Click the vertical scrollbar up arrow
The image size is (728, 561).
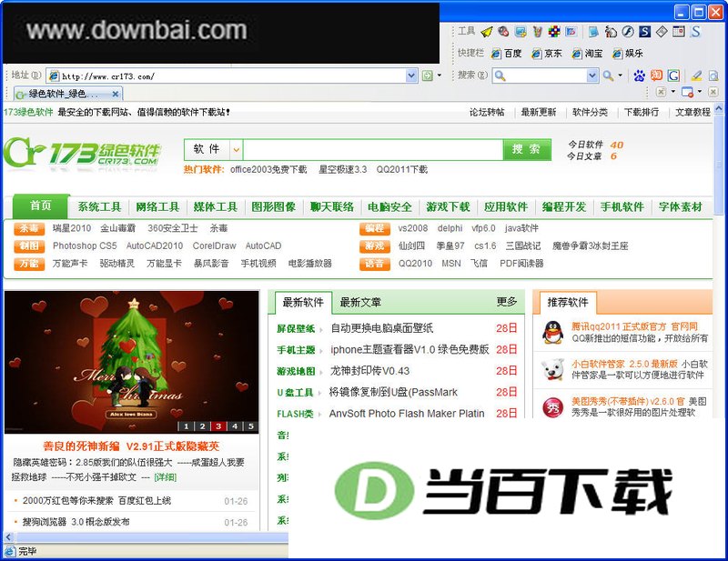click(x=719, y=108)
